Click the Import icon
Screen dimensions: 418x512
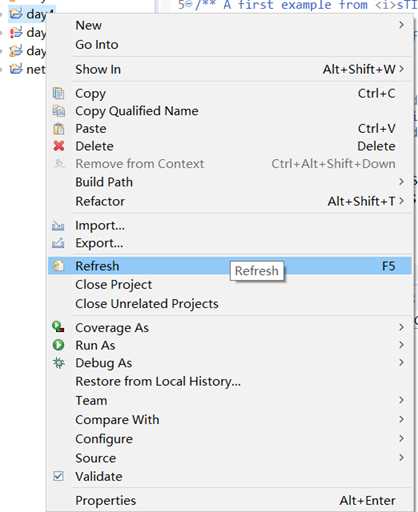58,226
